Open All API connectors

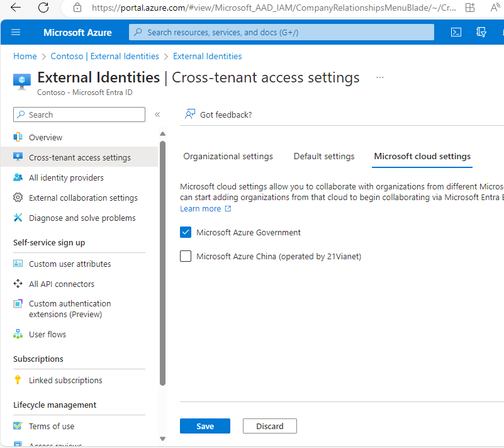pos(61,284)
